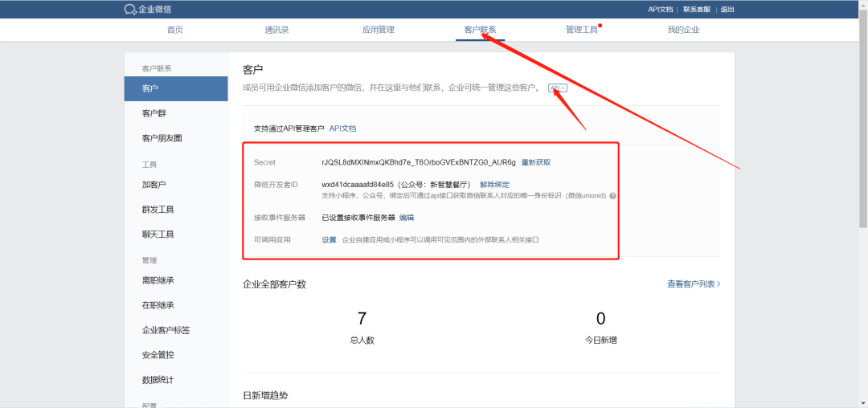The width and height of the screenshot is (868, 408).
Task: Click the unionid help question-mark icon
Action: click(612, 196)
